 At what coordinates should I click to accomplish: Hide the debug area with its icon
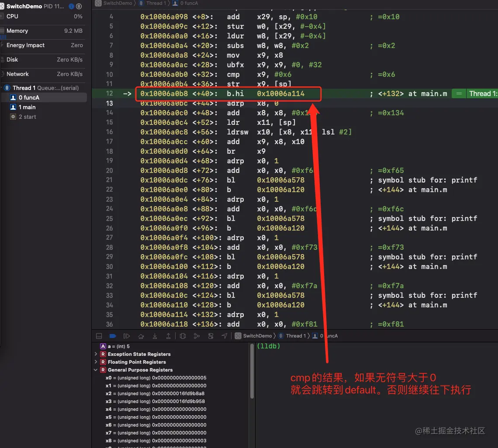99,335
